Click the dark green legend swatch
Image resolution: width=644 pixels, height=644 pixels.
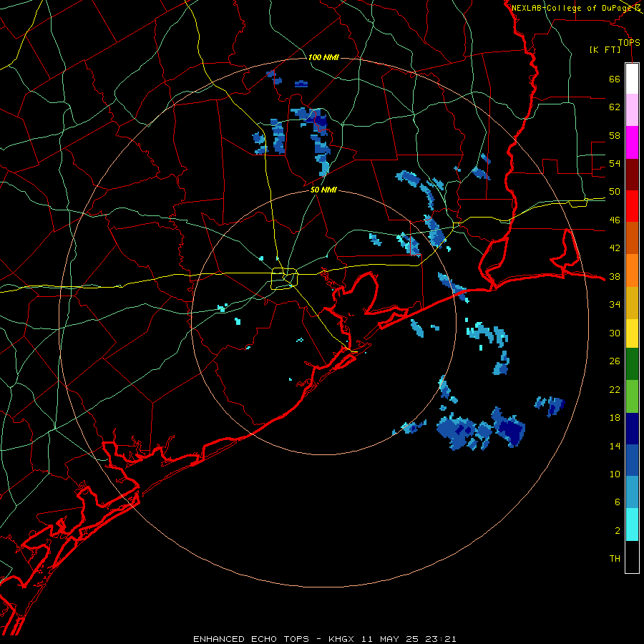click(x=632, y=364)
